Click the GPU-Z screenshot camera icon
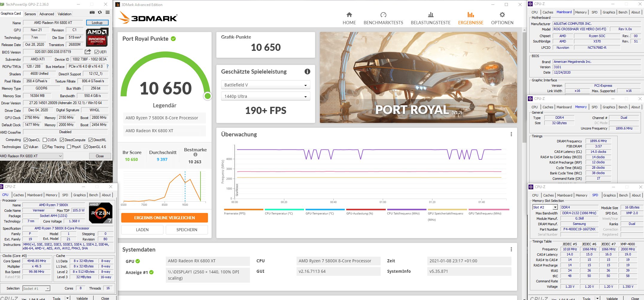This screenshot has height=300, width=644. [92, 13]
